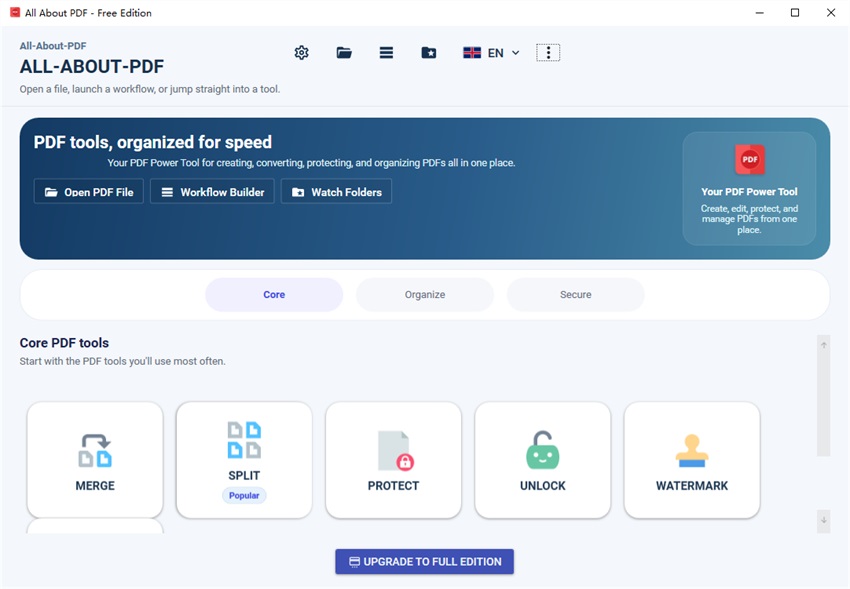The image size is (850, 589).
Task: Open settings via the gear icon
Action: click(x=301, y=53)
